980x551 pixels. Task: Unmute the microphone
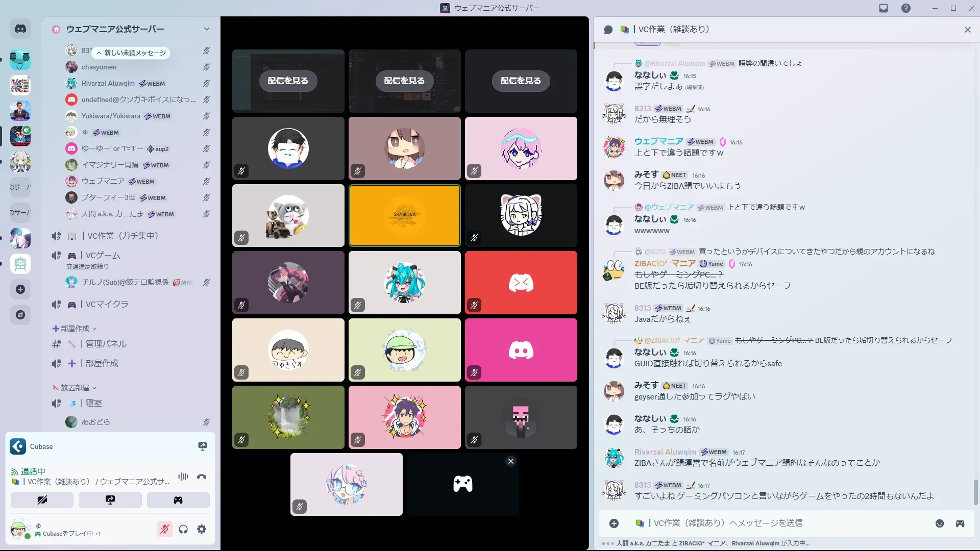164,530
